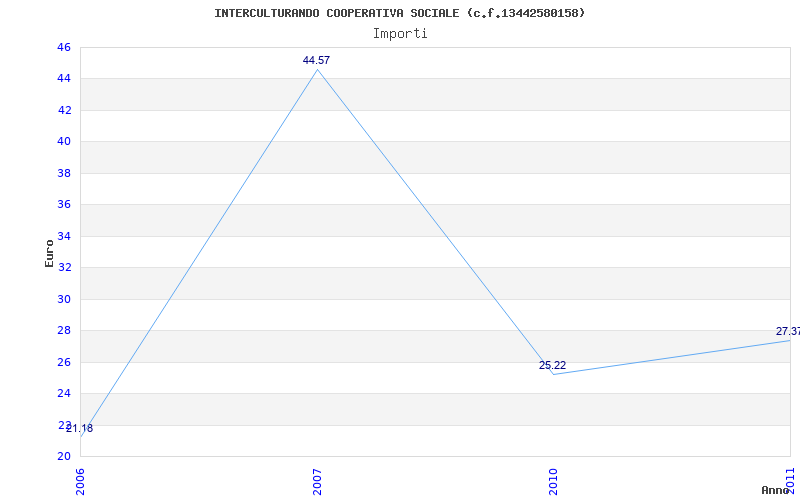Select the 27.37 data point label

click(x=788, y=332)
